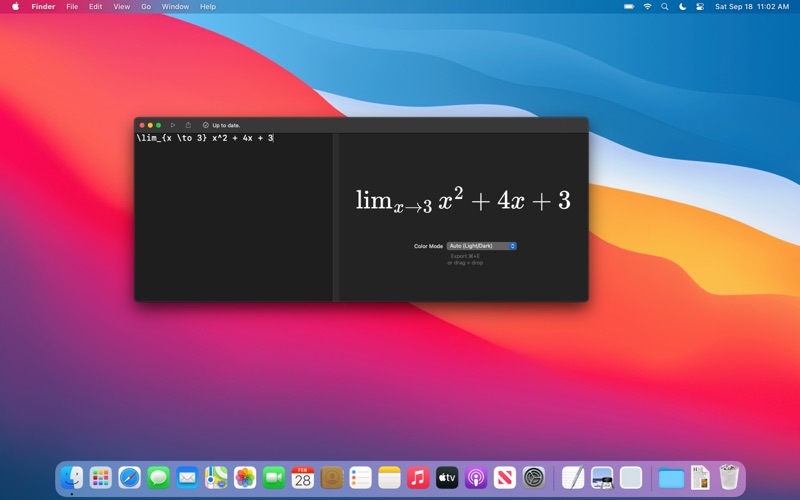Zoom the LaTeX window with green button
The height and width of the screenshot is (500, 800).
pyautogui.click(x=158, y=125)
